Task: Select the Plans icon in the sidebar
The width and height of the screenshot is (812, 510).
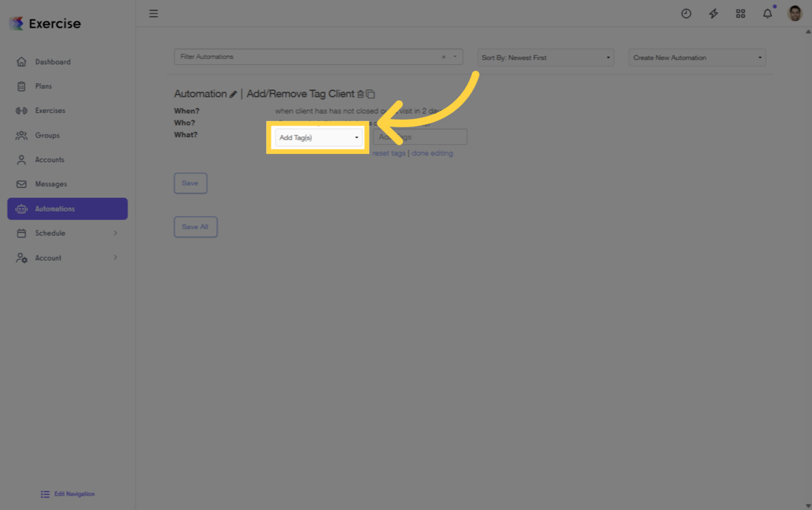Action: point(21,86)
